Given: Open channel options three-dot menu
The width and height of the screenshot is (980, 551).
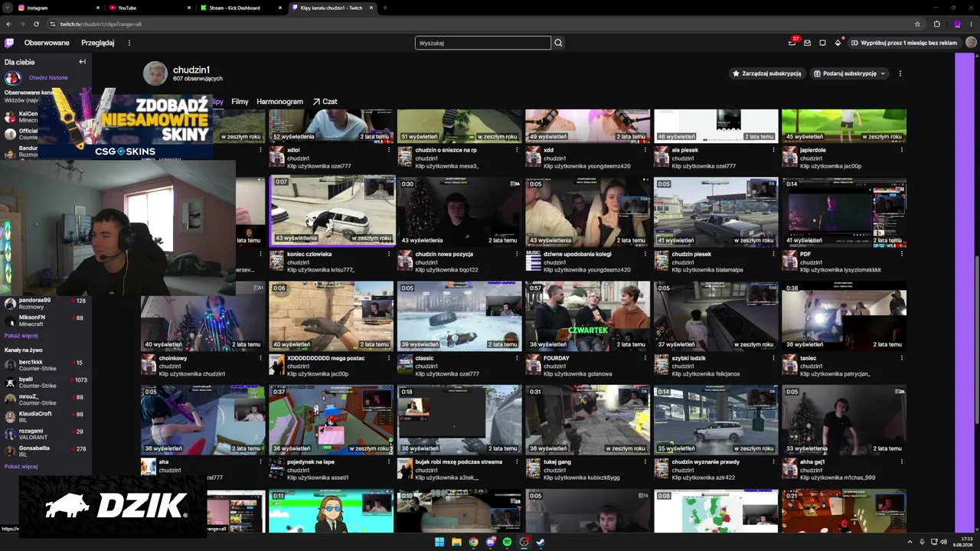Looking at the screenshot, I should 900,73.
